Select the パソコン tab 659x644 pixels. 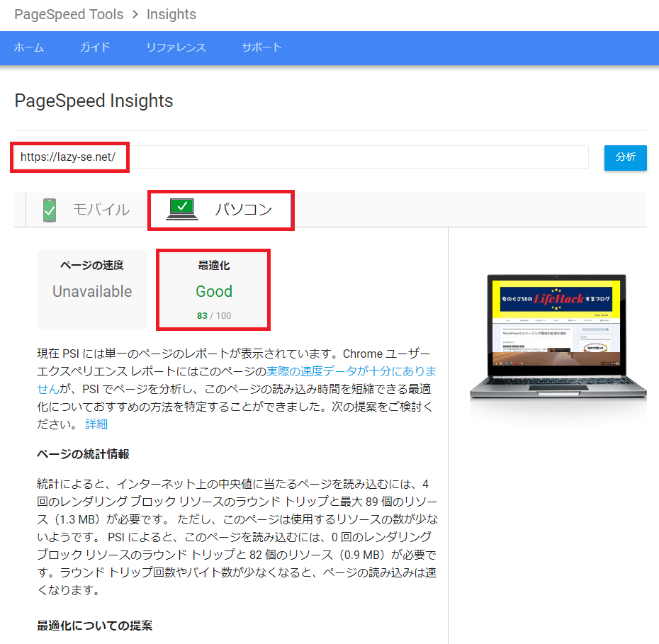point(221,210)
